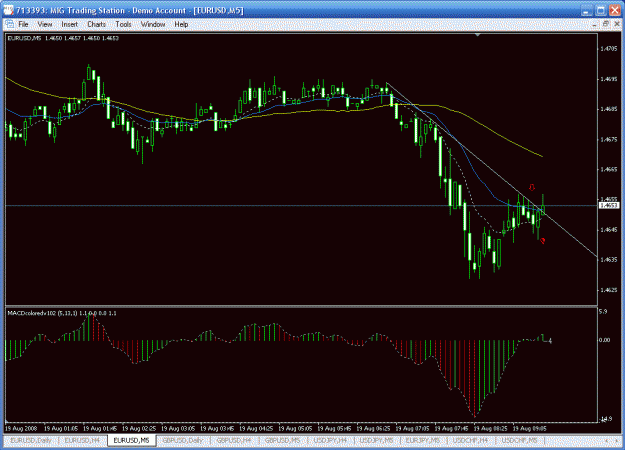
Task: Click the chart shift triangle marker at chart top
Action: coord(478,35)
